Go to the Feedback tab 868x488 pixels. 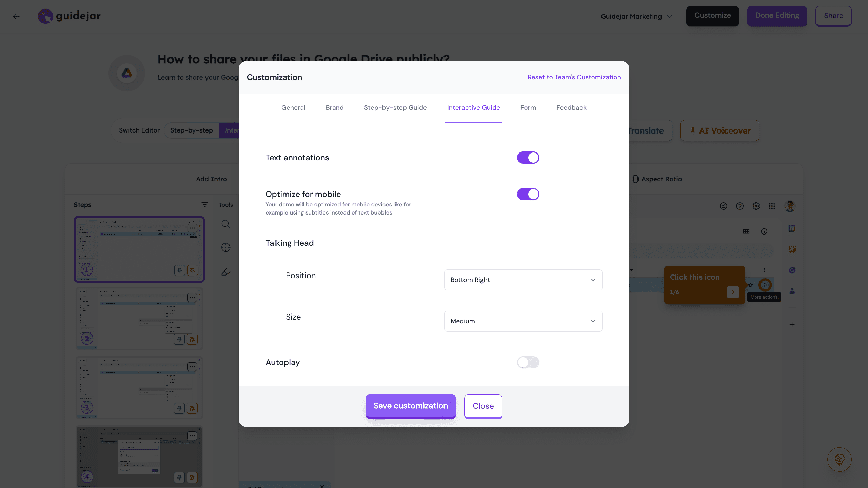571,108
